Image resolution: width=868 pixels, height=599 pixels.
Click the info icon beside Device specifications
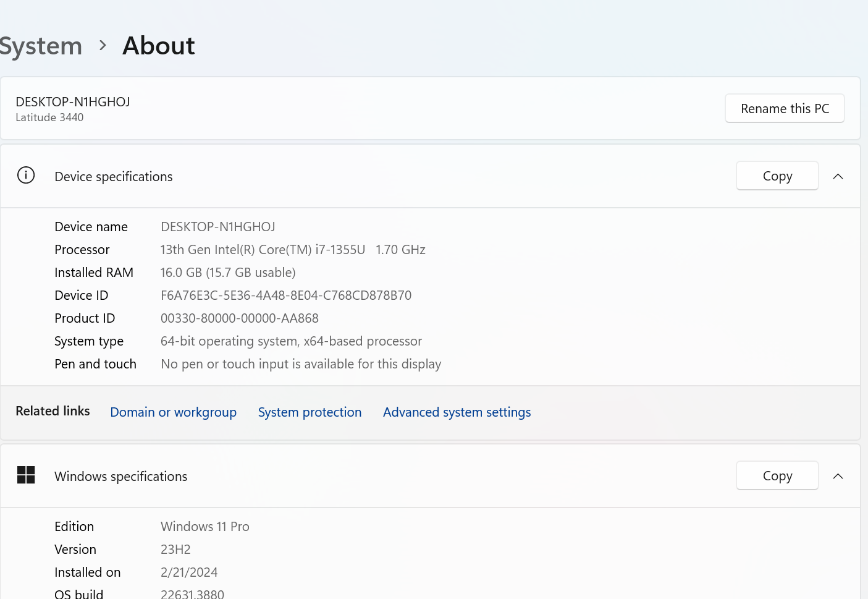click(x=26, y=176)
